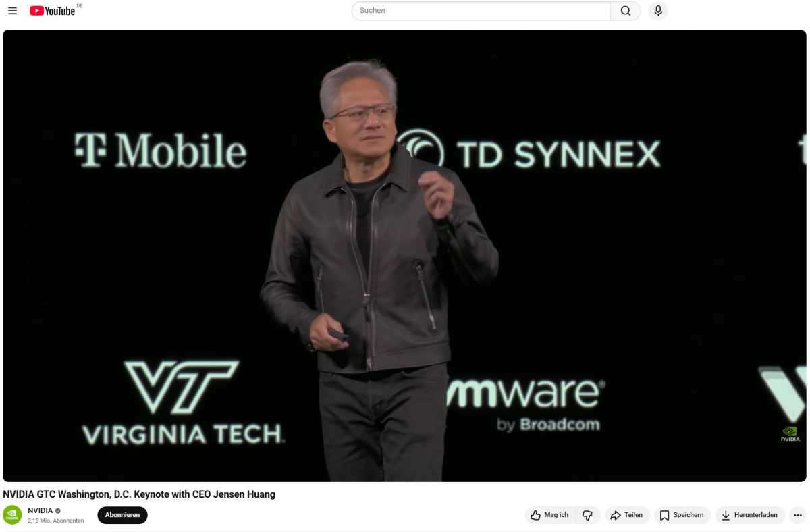Screen dimensions: 810x532
Task: Open more actions with the three-dot menu
Action: 798,515
